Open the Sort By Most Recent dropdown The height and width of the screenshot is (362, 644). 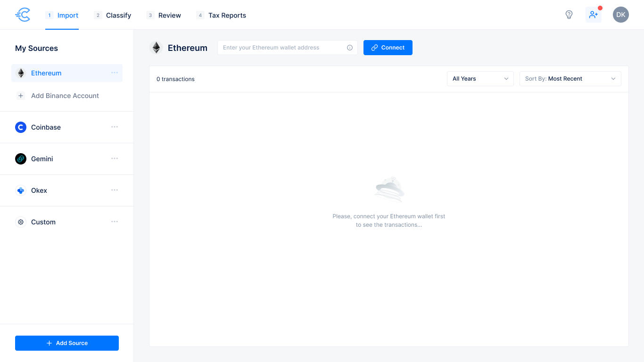coord(570,79)
